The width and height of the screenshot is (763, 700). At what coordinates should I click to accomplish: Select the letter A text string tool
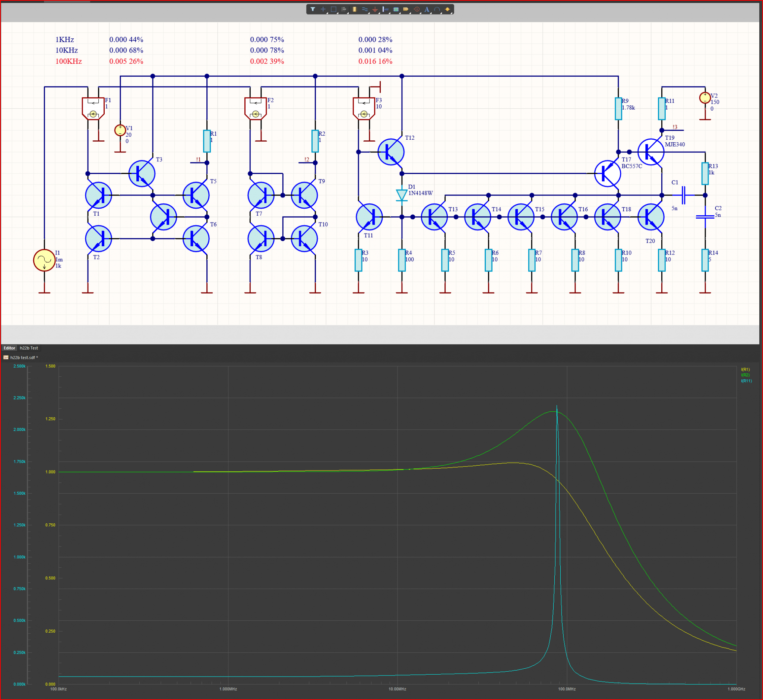(427, 9)
